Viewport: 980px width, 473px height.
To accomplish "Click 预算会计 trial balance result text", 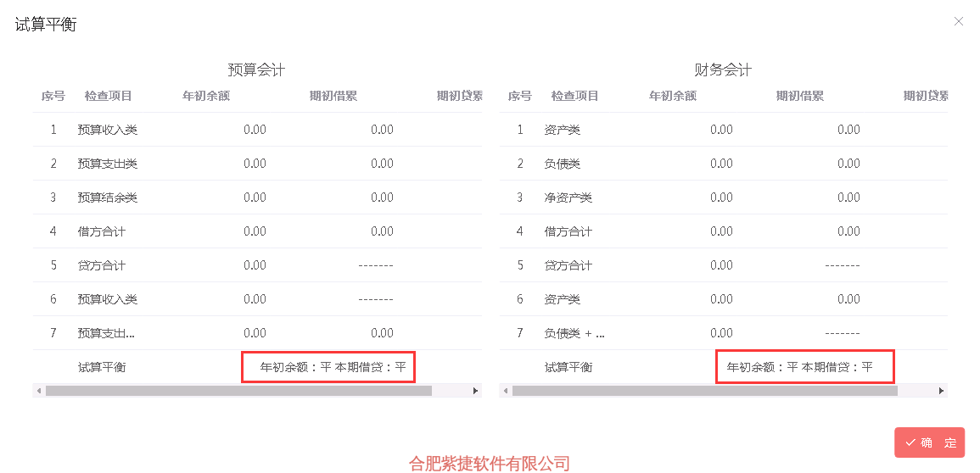I will tap(333, 367).
